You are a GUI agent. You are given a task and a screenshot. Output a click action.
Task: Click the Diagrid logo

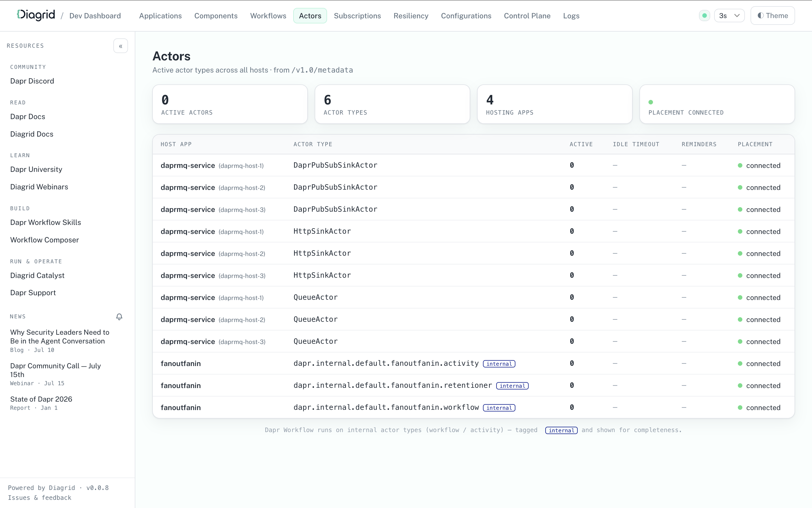36,15
